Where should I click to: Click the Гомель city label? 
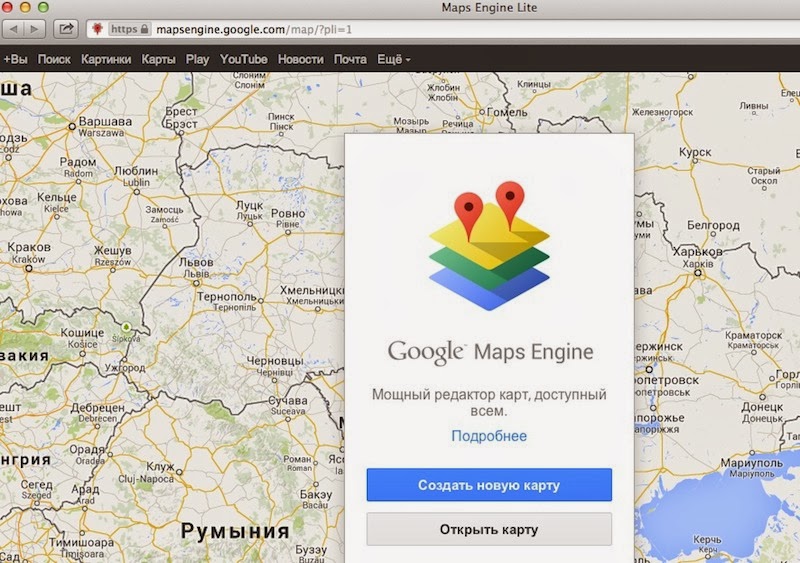pyautogui.click(x=507, y=112)
